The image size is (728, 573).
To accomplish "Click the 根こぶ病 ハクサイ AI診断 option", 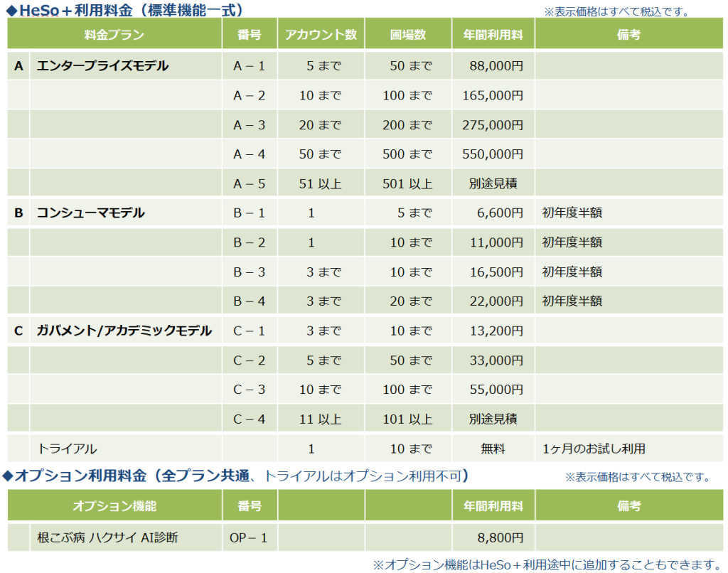I will click(x=107, y=537).
